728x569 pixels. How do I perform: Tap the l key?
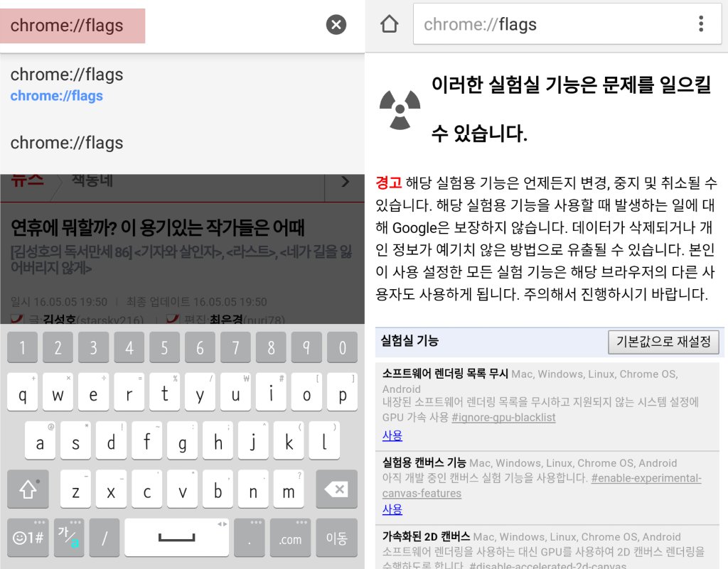coord(324,440)
